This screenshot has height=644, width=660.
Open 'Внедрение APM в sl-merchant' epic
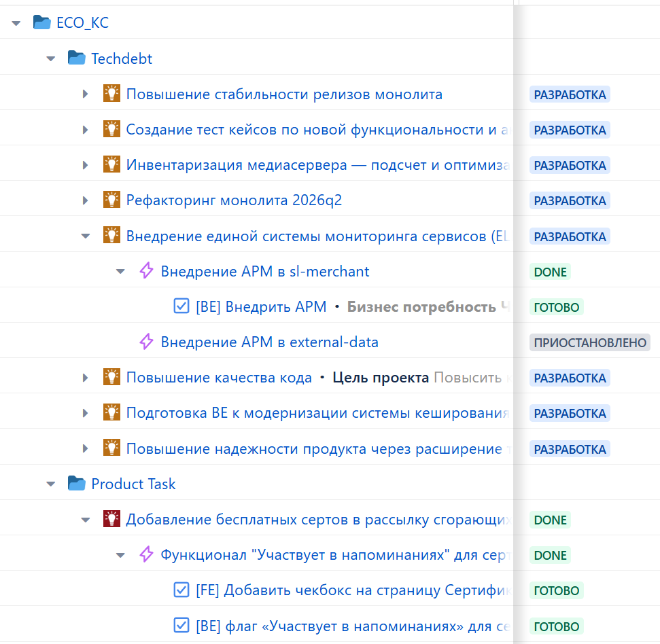(265, 271)
